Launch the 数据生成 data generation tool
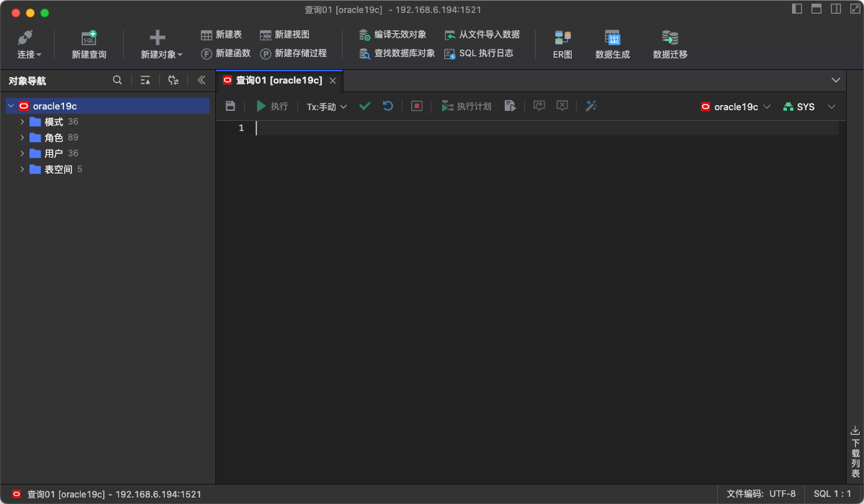Image resolution: width=864 pixels, height=504 pixels. click(x=612, y=43)
